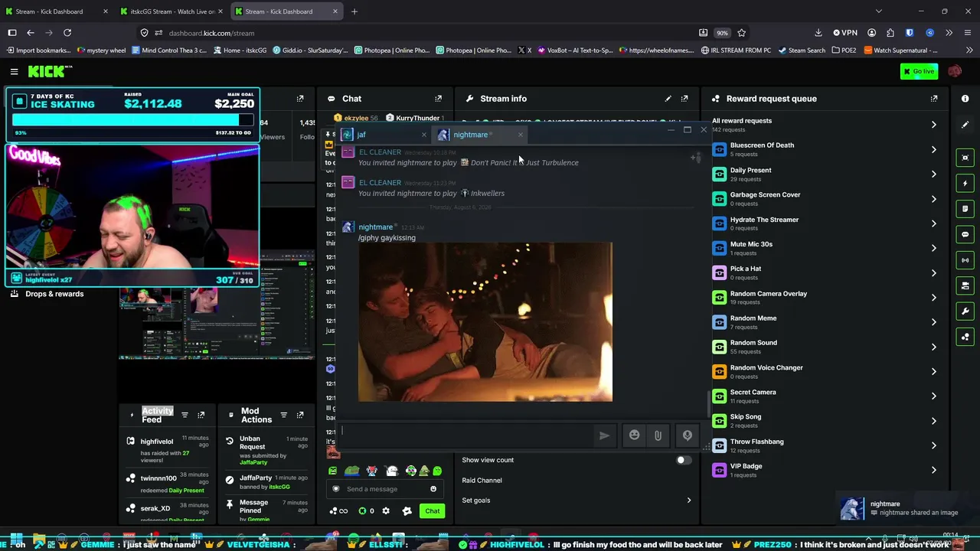The image size is (980, 551).
Task: Bookmark this page with star icon
Action: [741, 33]
